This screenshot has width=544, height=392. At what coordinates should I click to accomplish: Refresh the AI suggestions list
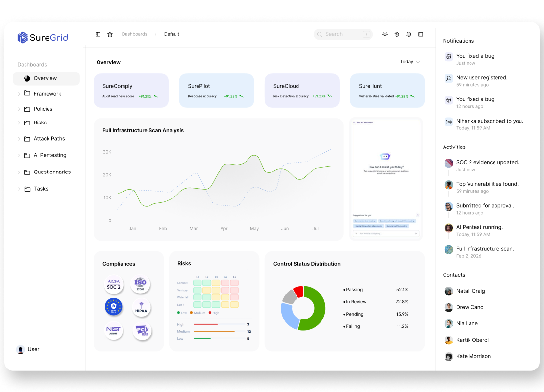click(x=418, y=215)
